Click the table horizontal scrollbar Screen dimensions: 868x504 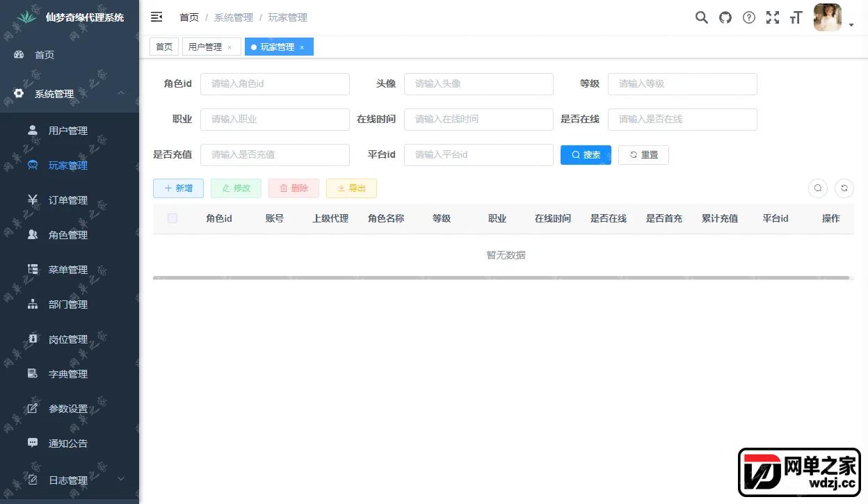(x=501, y=278)
